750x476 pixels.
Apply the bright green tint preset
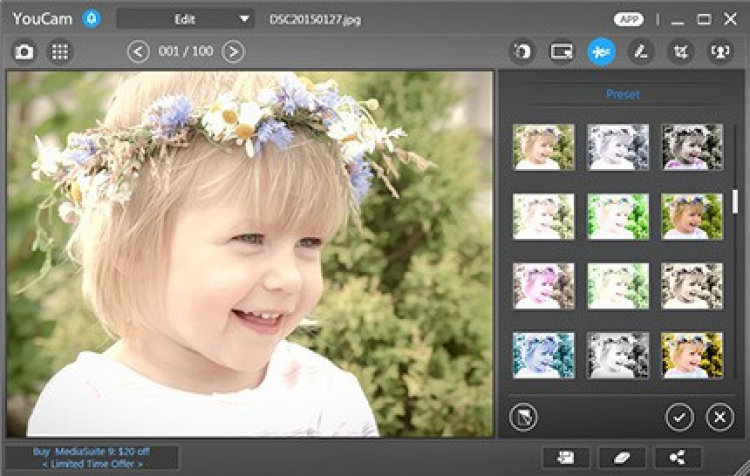pyautogui.click(x=618, y=216)
